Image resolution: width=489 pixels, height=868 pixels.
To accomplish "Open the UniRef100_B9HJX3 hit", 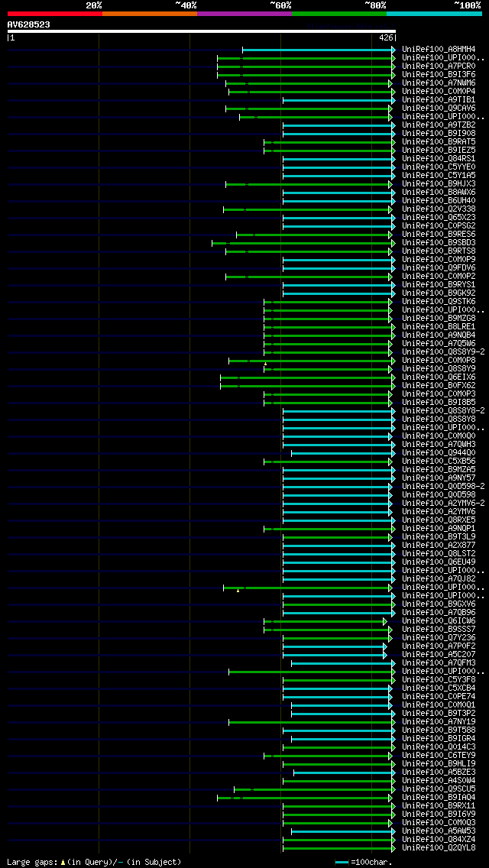I will (439, 184).
